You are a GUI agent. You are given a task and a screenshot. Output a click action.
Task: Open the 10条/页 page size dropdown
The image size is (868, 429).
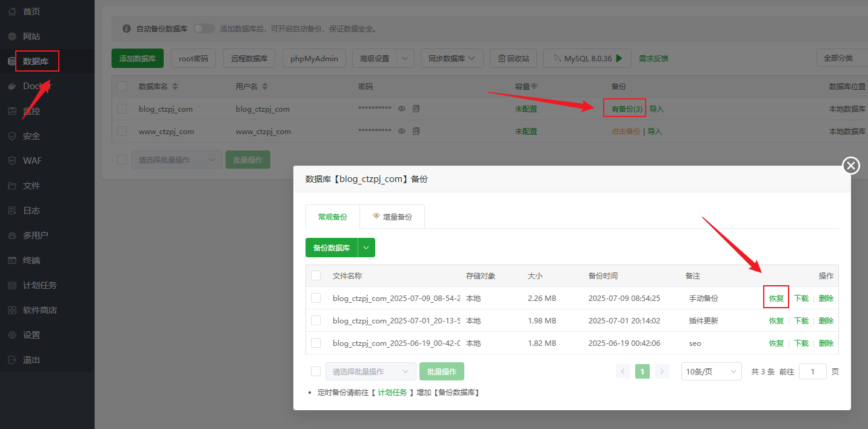711,371
